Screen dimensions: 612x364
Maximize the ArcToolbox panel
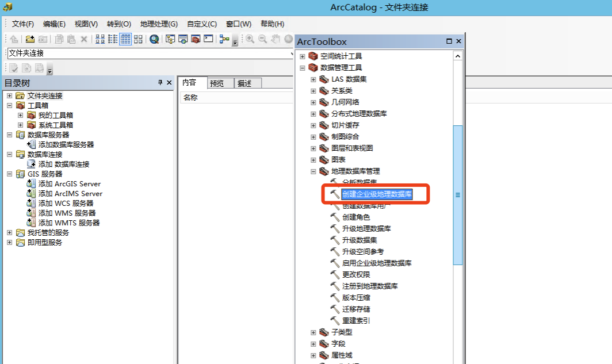click(x=449, y=41)
